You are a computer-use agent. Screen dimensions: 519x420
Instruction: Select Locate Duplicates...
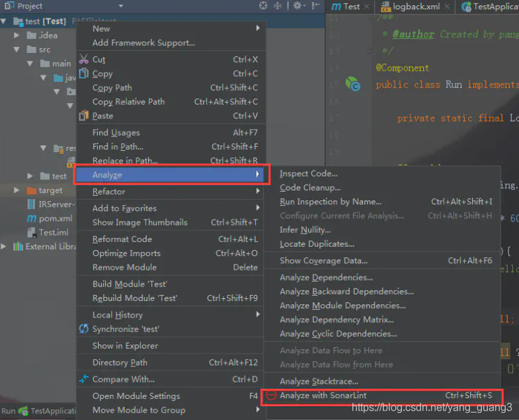pyautogui.click(x=382, y=244)
